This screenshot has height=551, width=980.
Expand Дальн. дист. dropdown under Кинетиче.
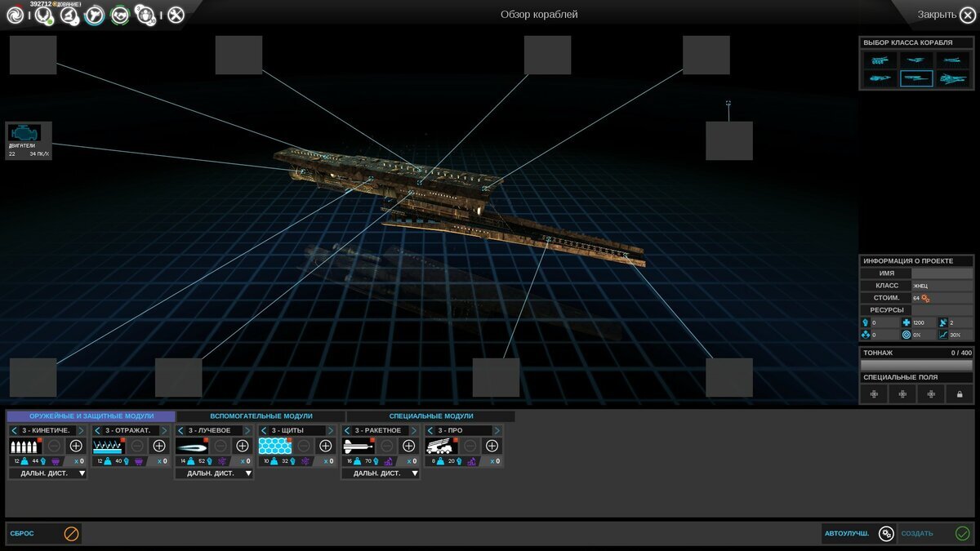click(47, 473)
